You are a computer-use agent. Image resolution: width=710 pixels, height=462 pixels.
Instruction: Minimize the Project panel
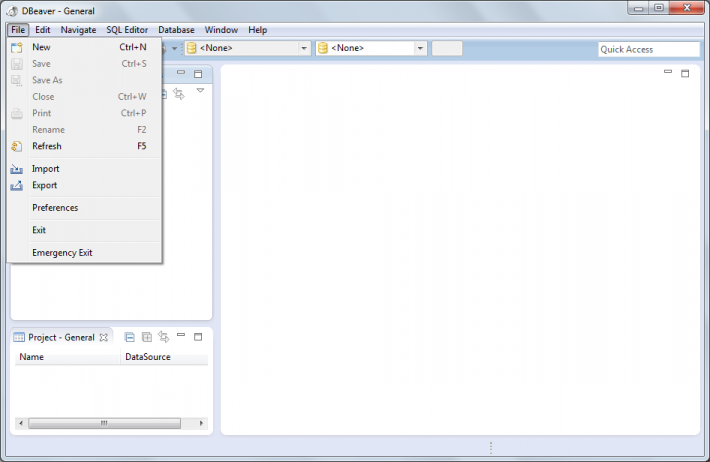(181, 335)
